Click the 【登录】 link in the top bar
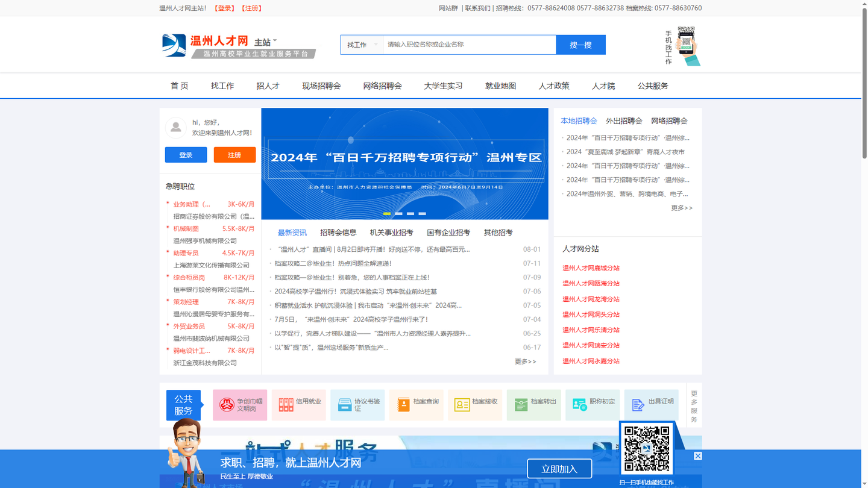This screenshot has height=488, width=868. (225, 8)
